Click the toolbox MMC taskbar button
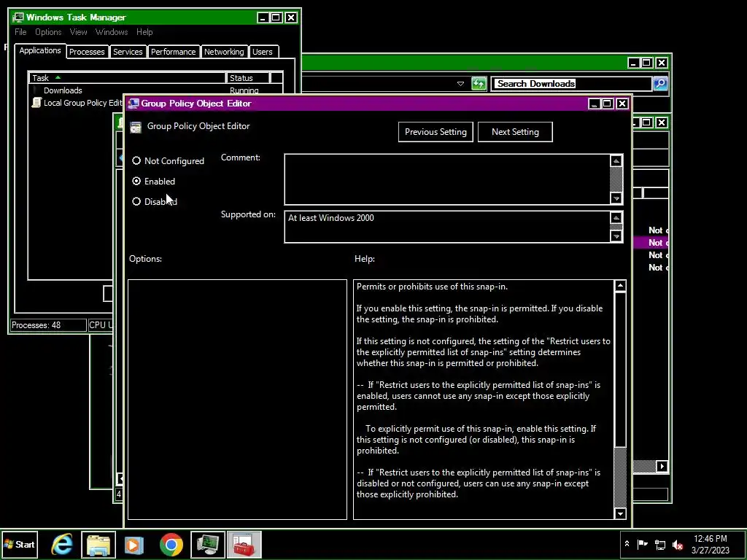Image resolution: width=747 pixels, height=560 pixels. pyautogui.click(x=244, y=544)
